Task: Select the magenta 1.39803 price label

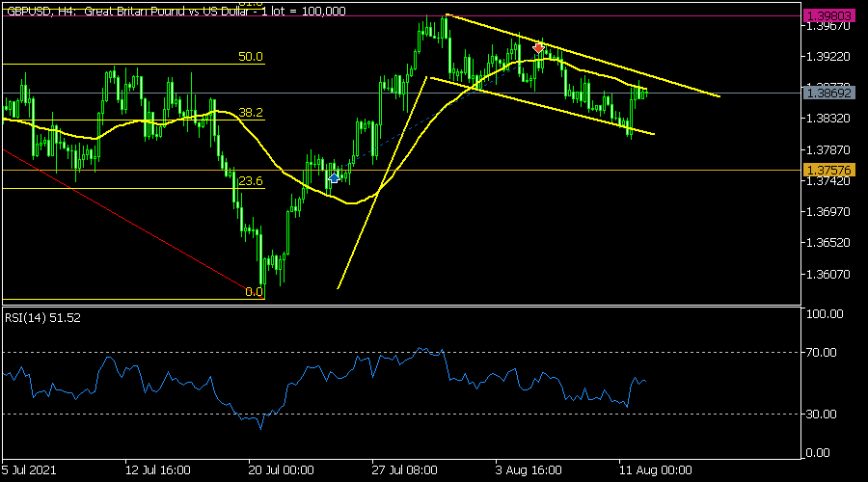Action: [828, 16]
